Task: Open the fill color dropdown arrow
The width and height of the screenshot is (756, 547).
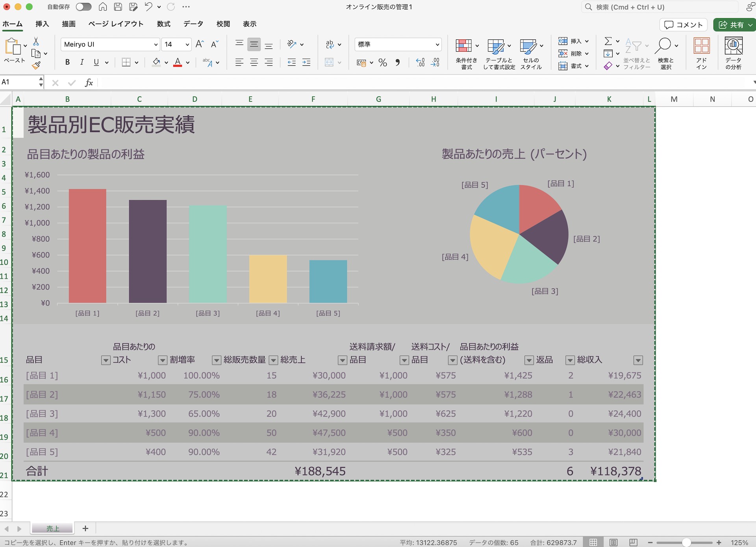Action: (x=166, y=63)
